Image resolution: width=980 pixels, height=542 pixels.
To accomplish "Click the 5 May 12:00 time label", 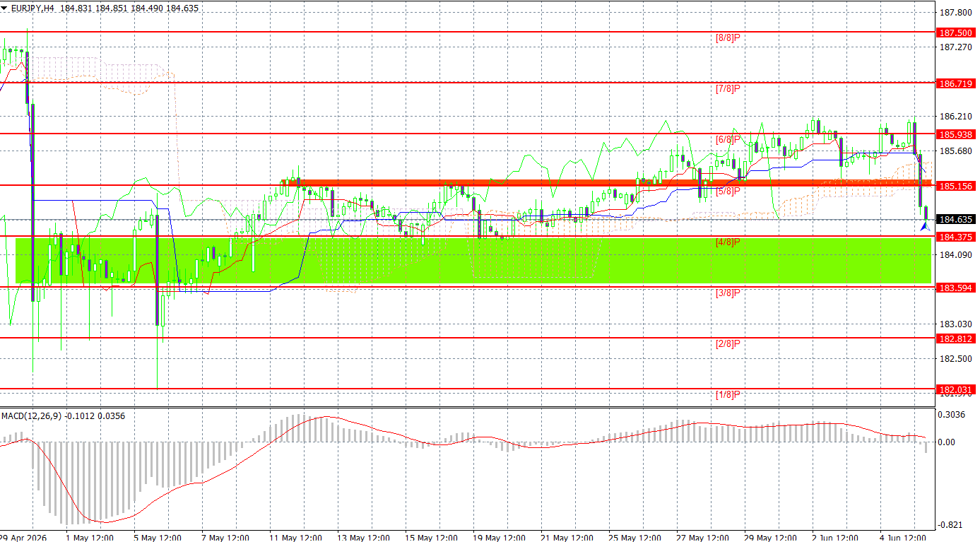I will click(x=158, y=537).
